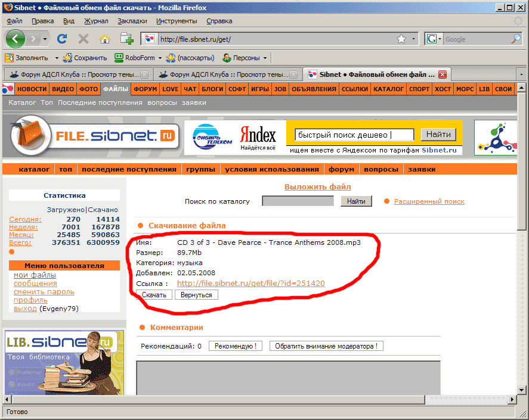Click the search magnifier in Google box
This screenshot has height=420, width=529.
pyautogui.click(x=516, y=39)
